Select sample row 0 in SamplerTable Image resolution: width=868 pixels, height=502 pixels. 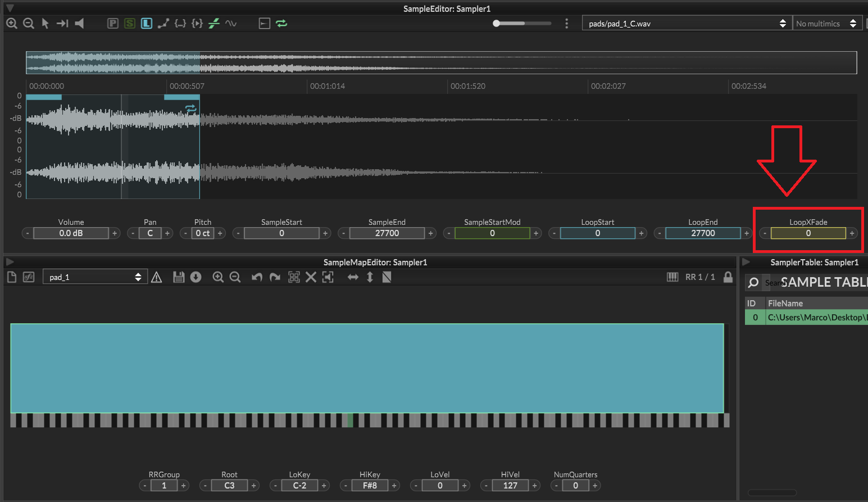[x=806, y=318]
